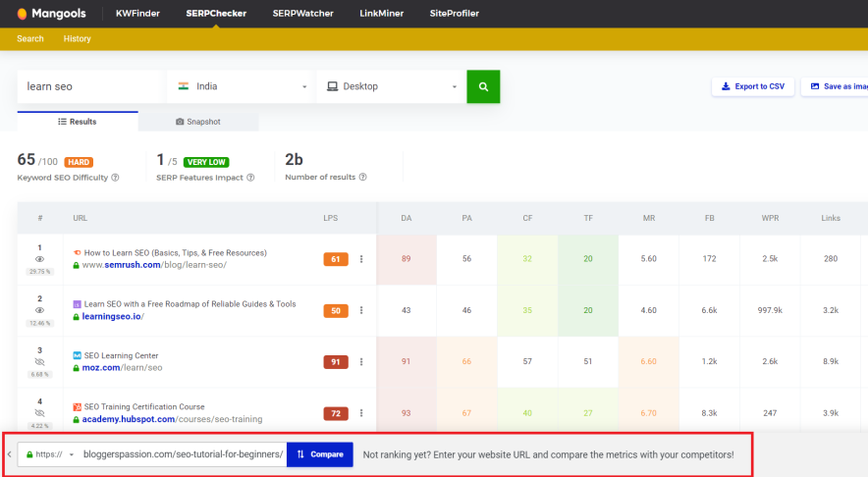Open SERPWatcher tool
The height and width of the screenshot is (477, 868).
pyautogui.click(x=302, y=14)
